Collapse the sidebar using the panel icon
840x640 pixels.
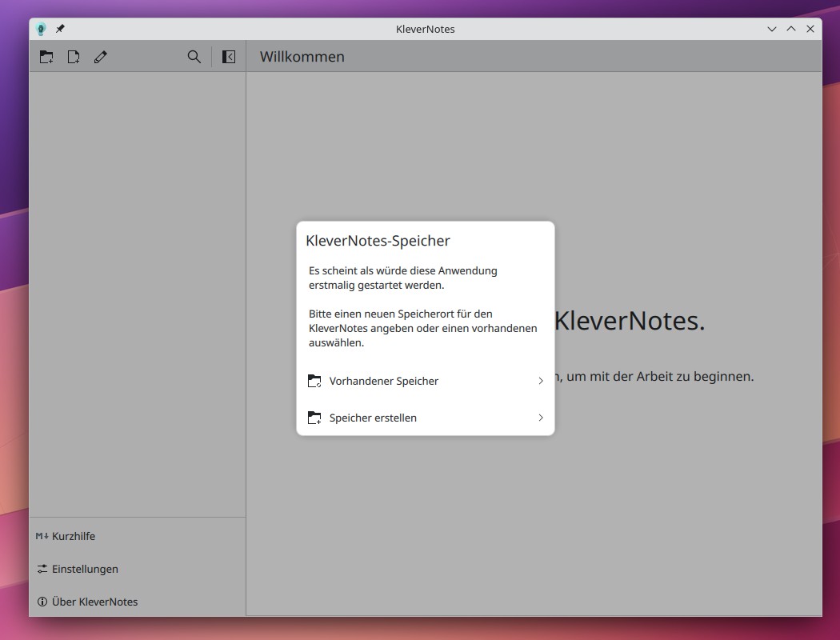pos(229,57)
